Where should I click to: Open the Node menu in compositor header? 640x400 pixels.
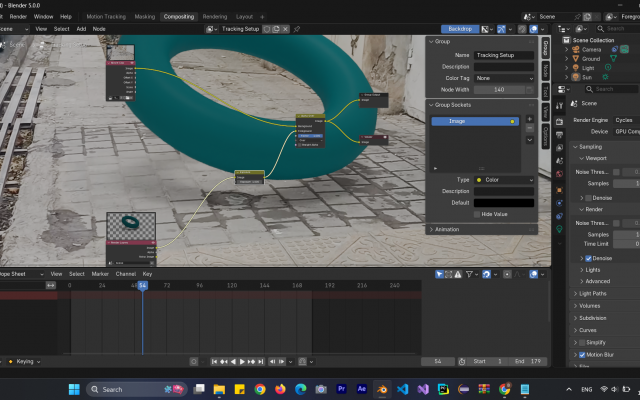(x=99, y=29)
